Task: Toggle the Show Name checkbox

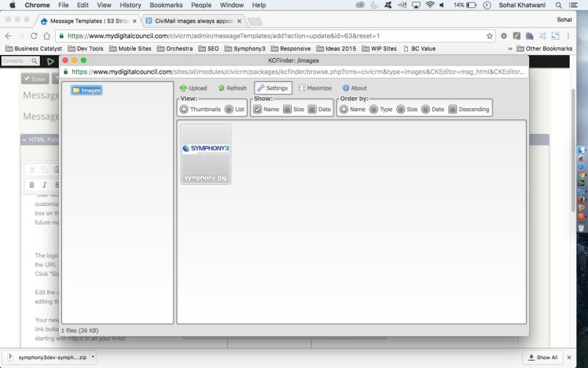Action: pos(257,109)
